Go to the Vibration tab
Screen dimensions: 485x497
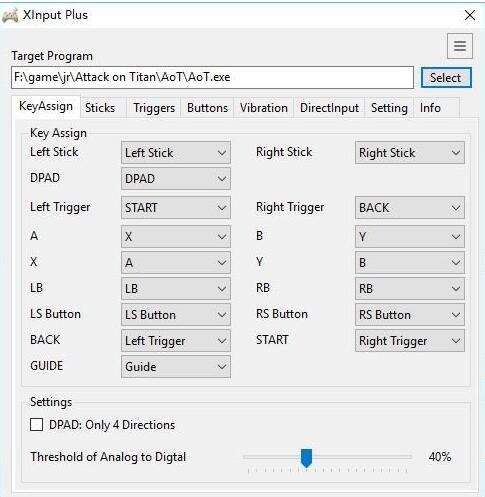pos(264,108)
